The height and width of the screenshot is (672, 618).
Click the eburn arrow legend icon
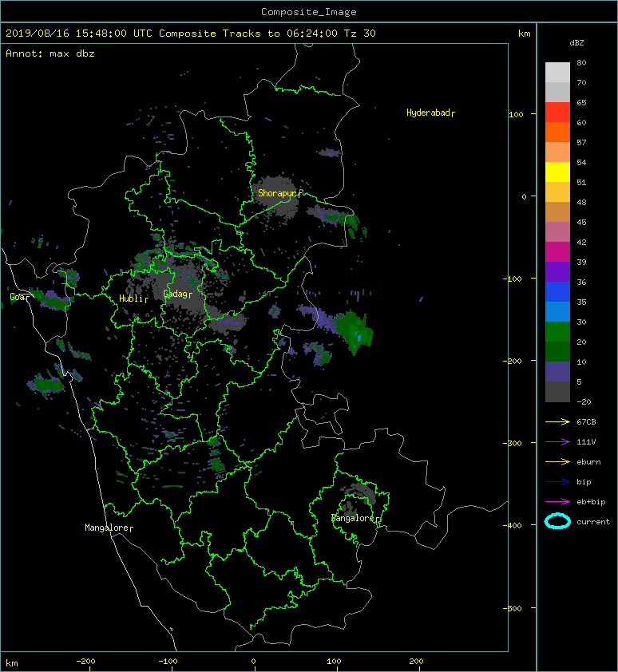pos(557,461)
